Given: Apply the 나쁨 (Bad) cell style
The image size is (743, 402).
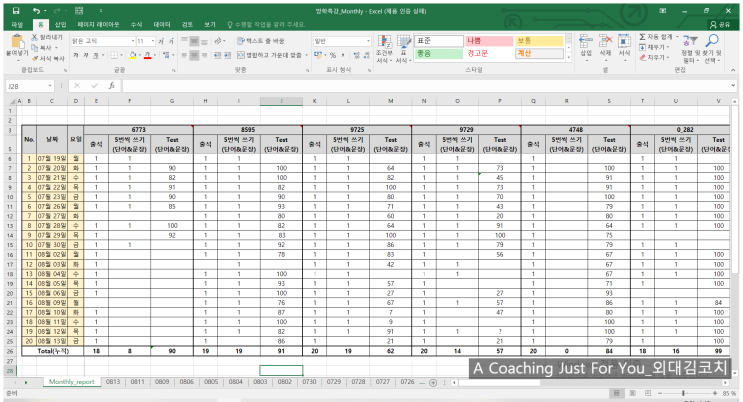Looking at the screenshot, I should point(489,41).
